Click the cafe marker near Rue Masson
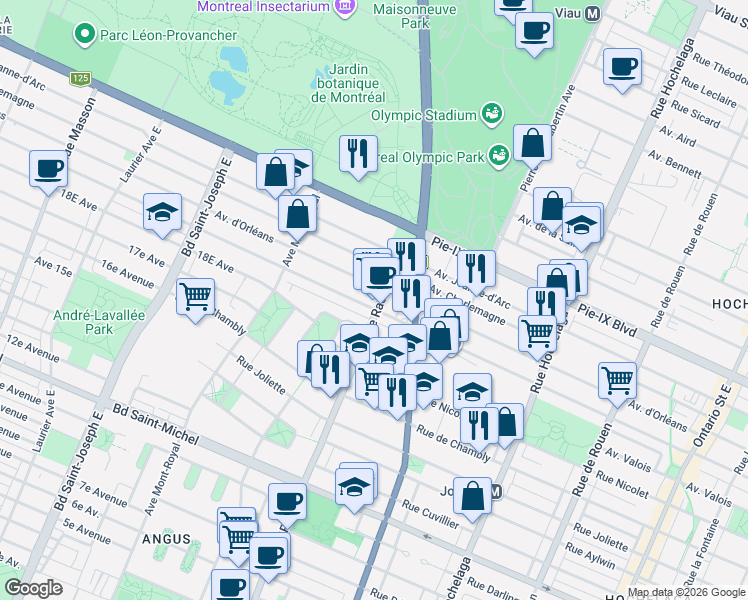Viewport: 748px width, 600px height. click(48, 169)
